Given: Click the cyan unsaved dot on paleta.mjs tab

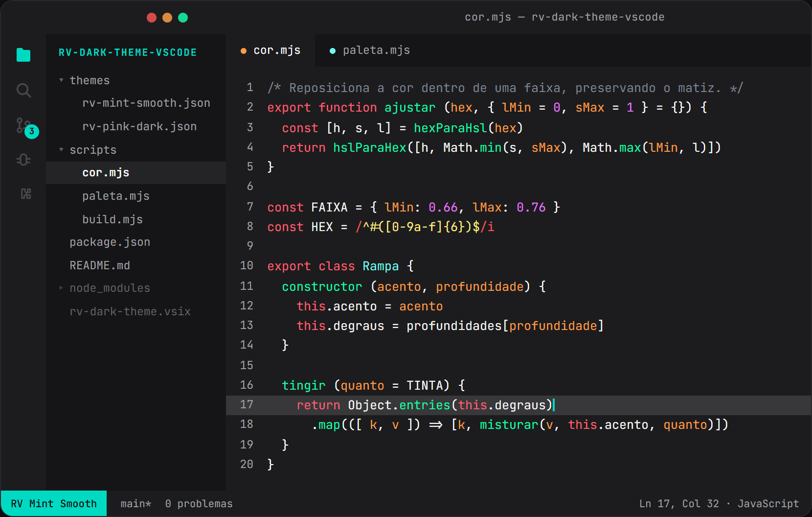Looking at the screenshot, I should (333, 51).
